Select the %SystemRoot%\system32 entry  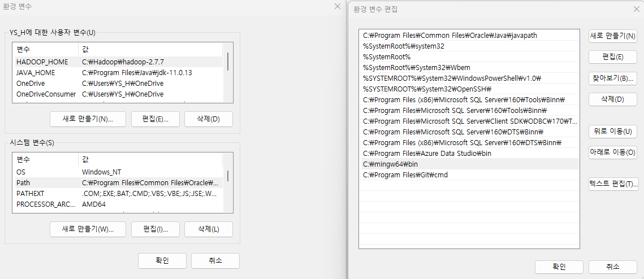tap(469, 46)
